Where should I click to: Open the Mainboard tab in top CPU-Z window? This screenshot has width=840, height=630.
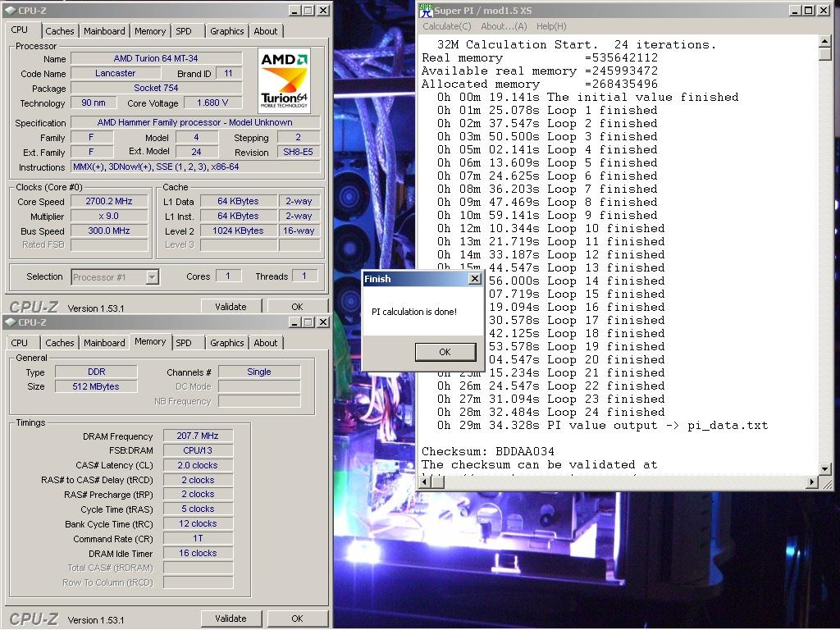tap(104, 31)
